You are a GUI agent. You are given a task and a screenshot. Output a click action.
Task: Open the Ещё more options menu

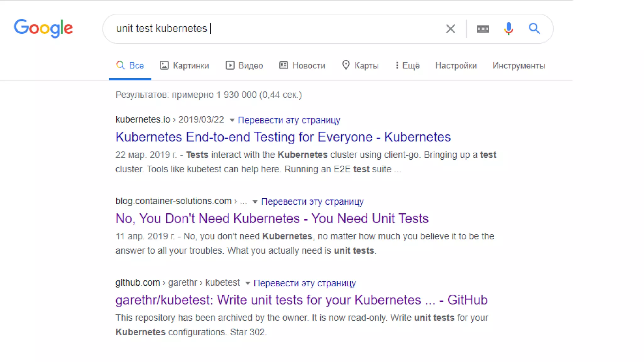pyautogui.click(x=407, y=65)
